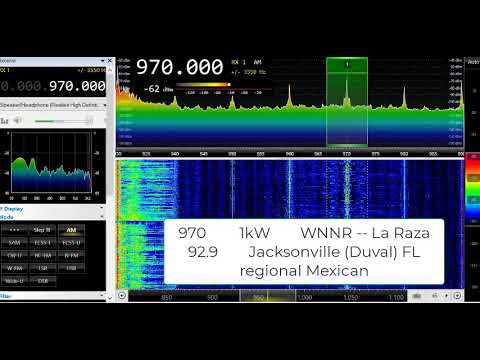This screenshot has width=480, height=360.
Task: Select the AM demodulation mode button
Action: [x=71, y=230]
